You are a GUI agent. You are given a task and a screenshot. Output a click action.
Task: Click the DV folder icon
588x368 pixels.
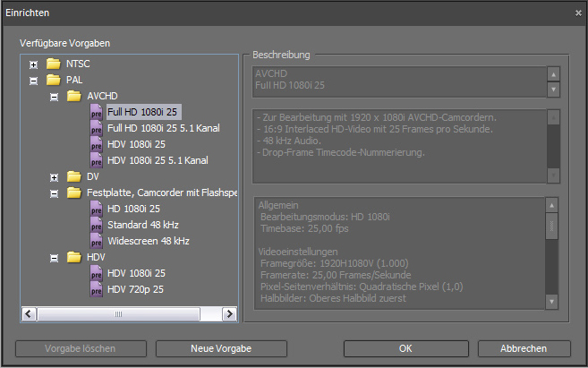point(75,176)
